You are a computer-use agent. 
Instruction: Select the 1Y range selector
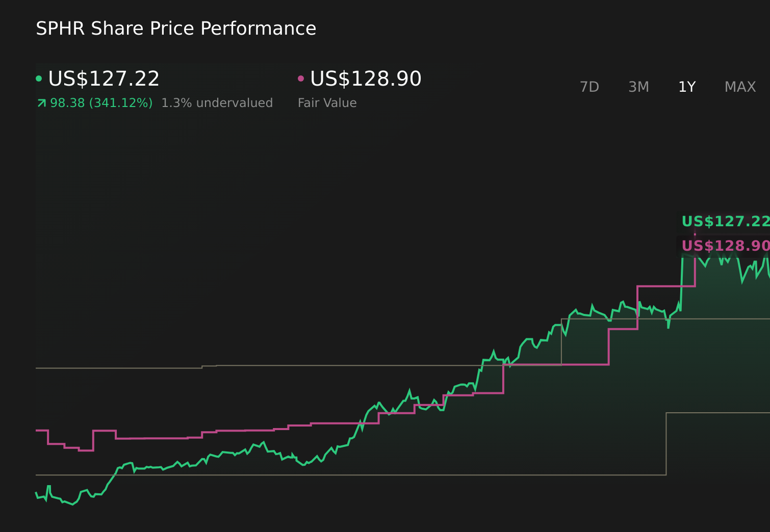(687, 87)
